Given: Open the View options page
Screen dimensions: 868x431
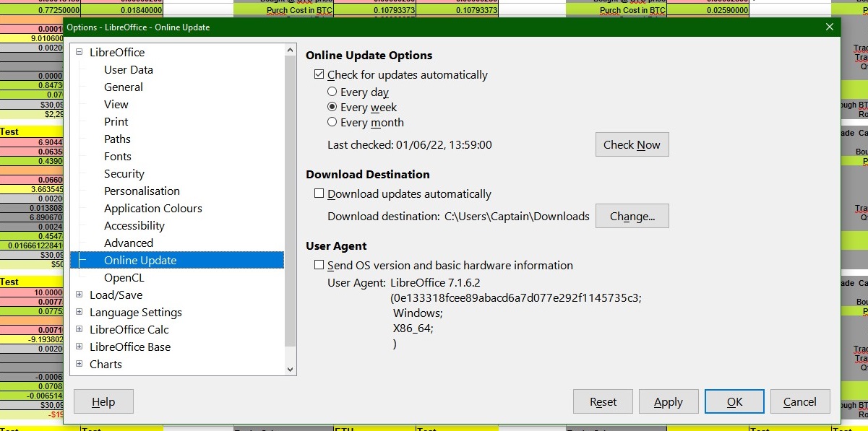Looking at the screenshot, I should (x=116, y=104).
